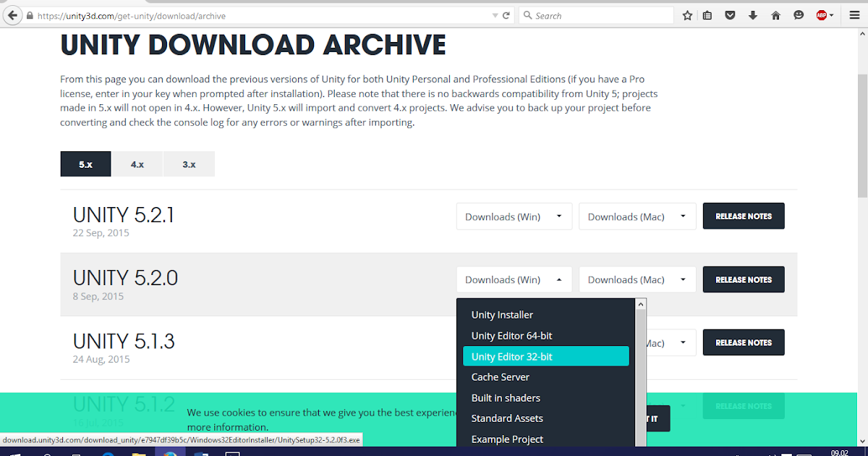
Task: Click the UNITY 5.2.0 version title
Action: coord(125,278)
